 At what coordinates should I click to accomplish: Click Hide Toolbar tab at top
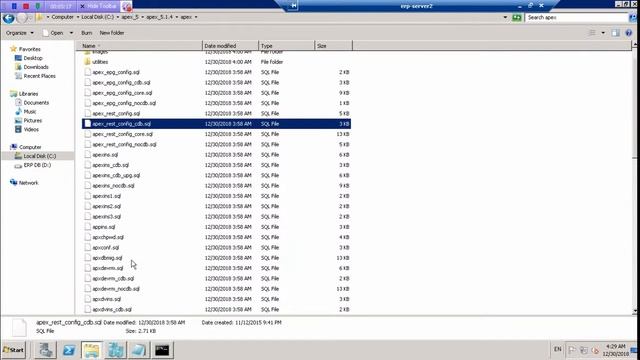pos(98,6)
